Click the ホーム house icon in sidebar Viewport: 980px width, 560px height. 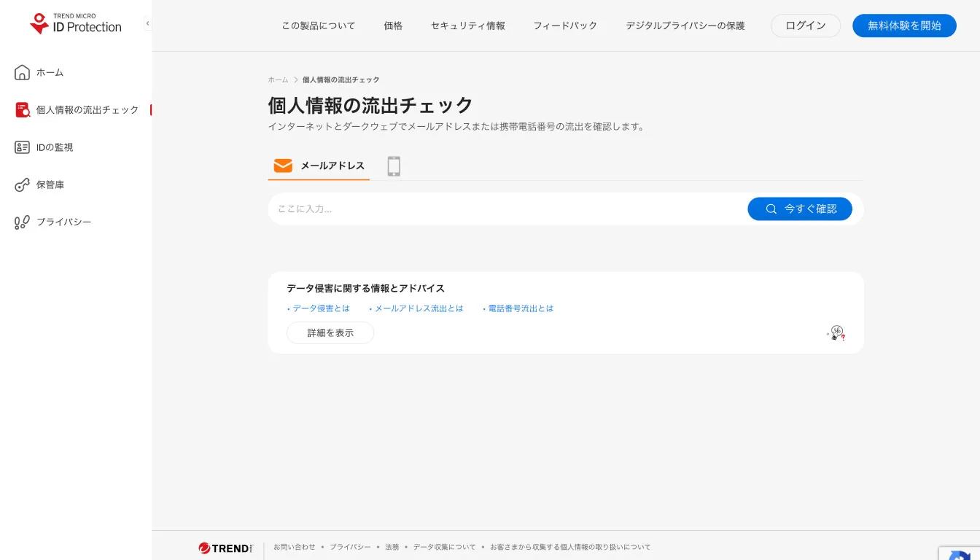point(22,72)
